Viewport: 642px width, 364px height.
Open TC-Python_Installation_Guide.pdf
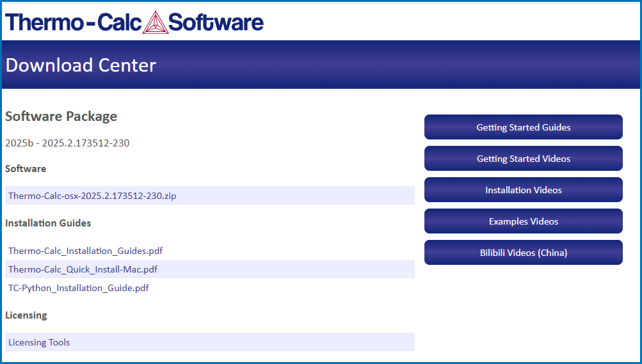tap(78, 288)
